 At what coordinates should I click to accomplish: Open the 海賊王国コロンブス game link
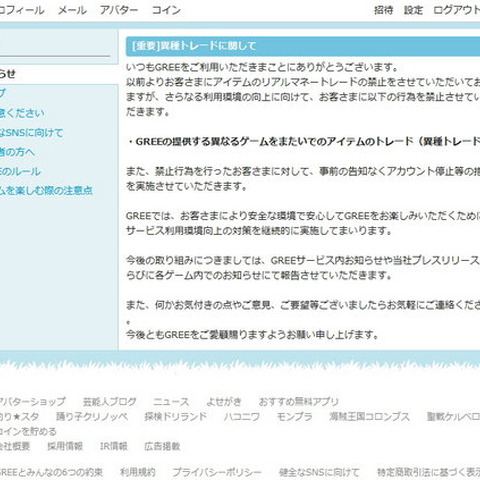pos(369,417)
